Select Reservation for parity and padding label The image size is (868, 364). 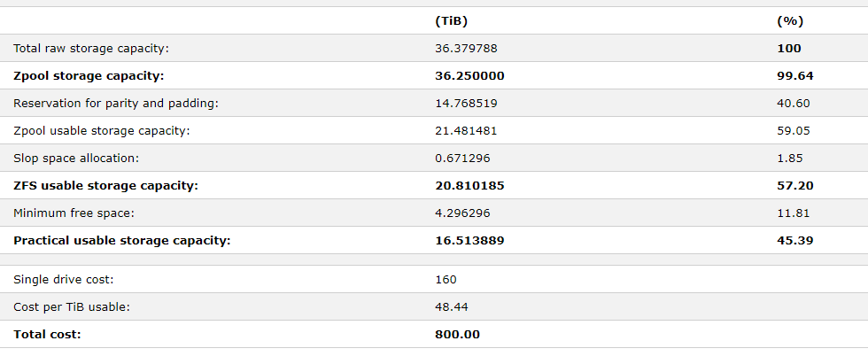tap(116, 104)
